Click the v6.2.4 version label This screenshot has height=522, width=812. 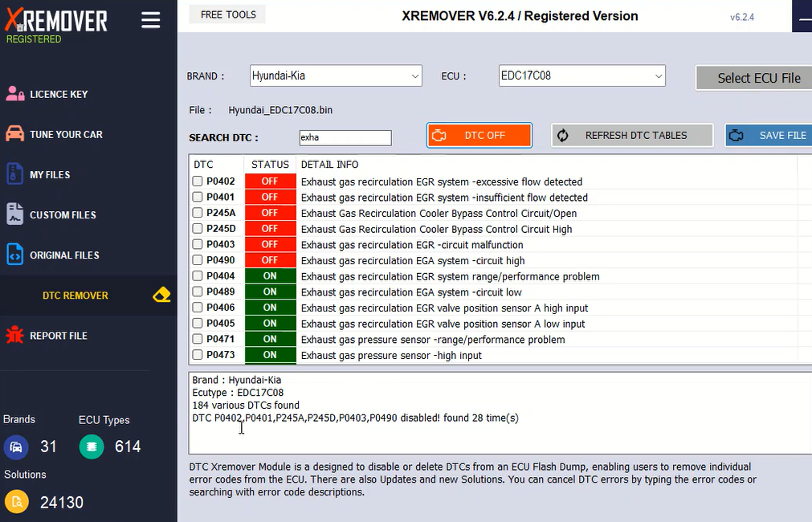pos(741,17)
